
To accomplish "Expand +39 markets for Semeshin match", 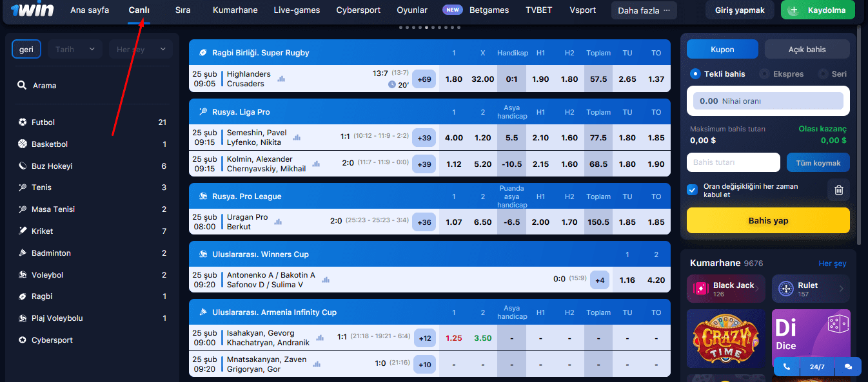I will [424, 138].
